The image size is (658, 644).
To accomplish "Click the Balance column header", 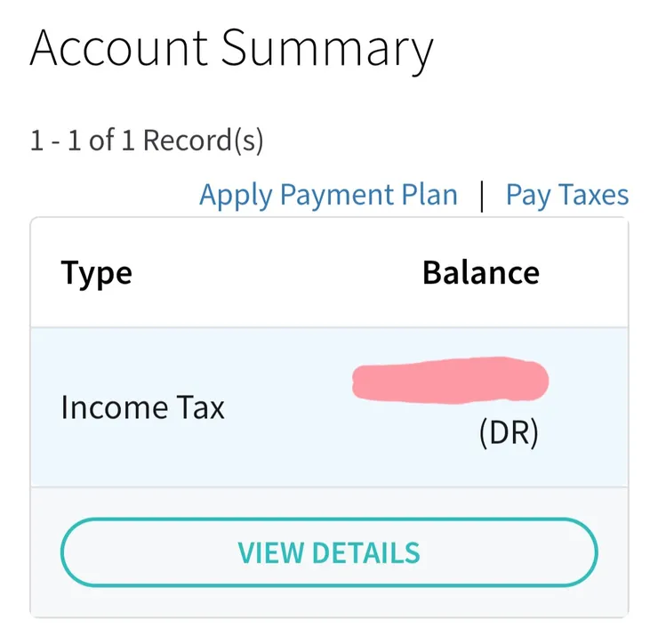I will coord(480,272).
